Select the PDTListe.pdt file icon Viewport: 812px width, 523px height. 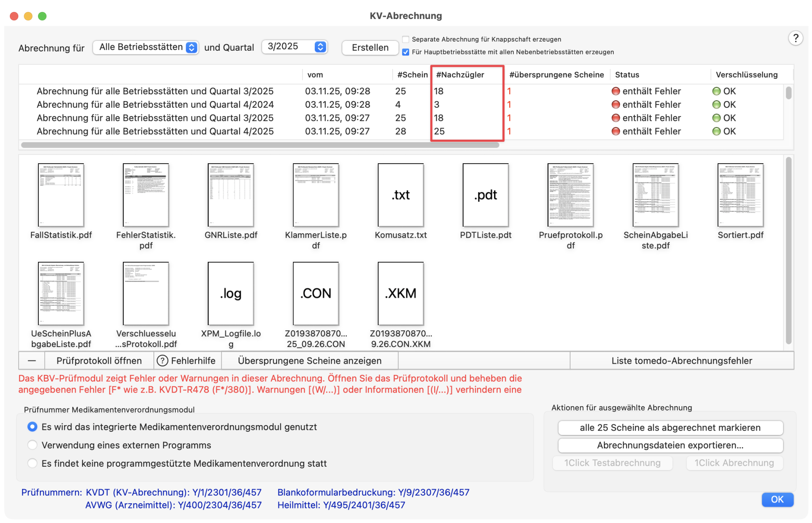485,195
